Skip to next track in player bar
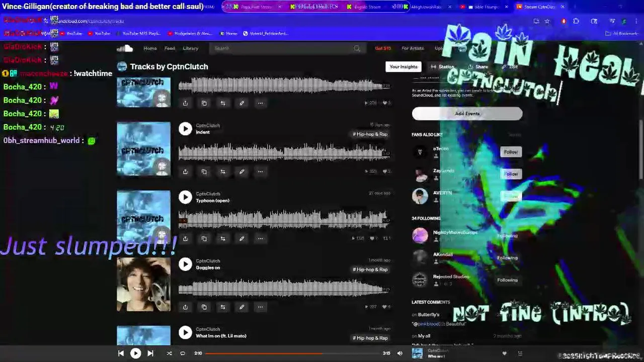This screenshot has width=644, height=362. pyautogui.click(x=150, y=353)
